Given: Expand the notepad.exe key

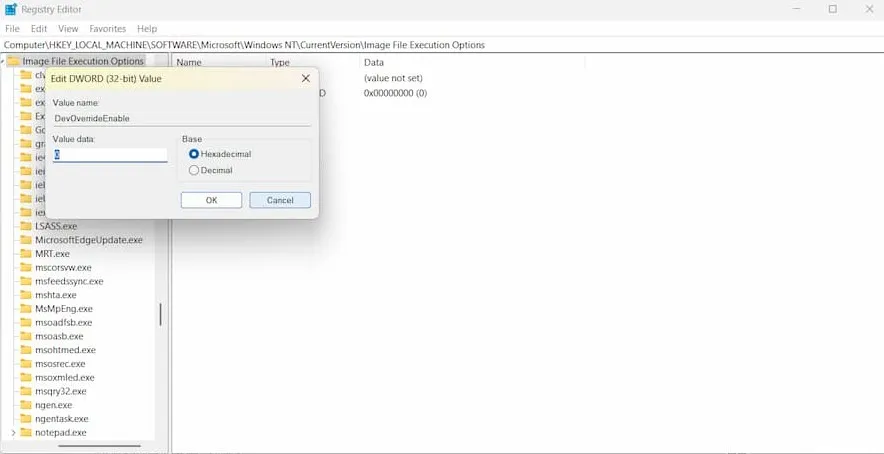Looking at the screenshot, I should (x=12, y=433).
